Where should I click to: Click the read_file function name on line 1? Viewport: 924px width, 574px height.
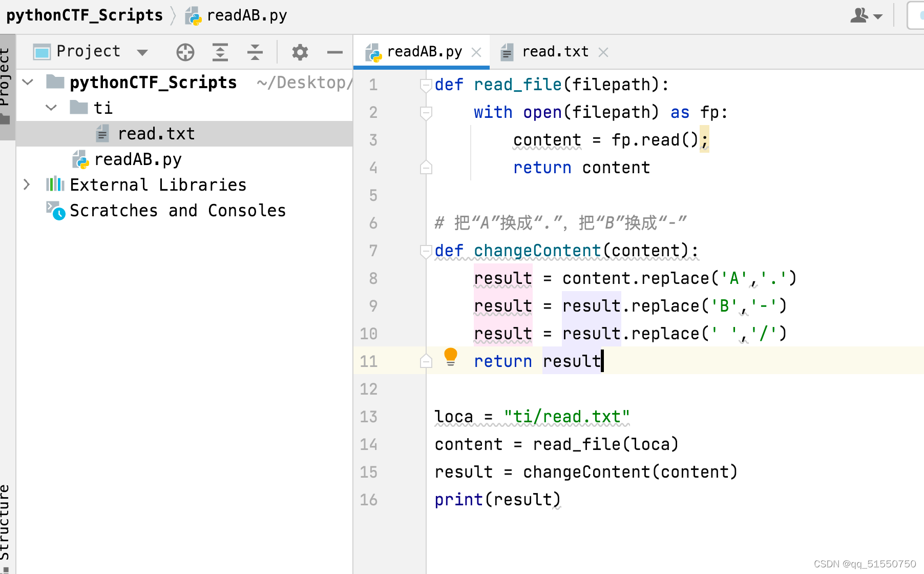coord(518,85)
